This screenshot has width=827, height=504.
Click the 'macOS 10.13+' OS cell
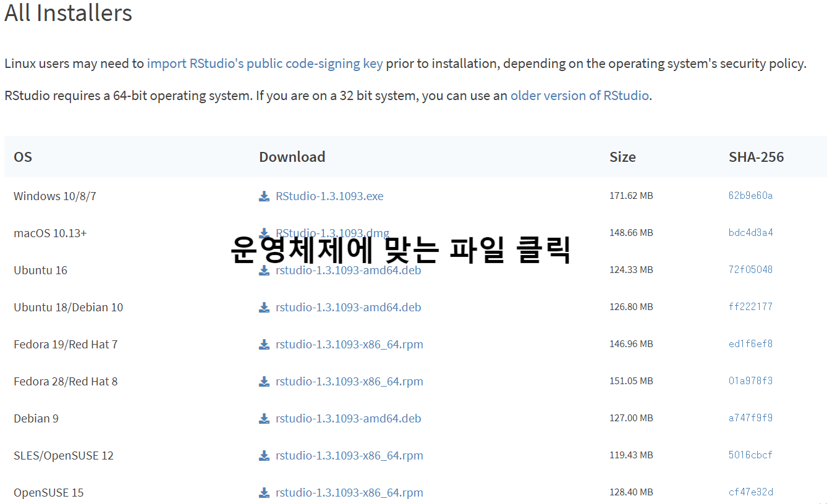pos(50,233)
